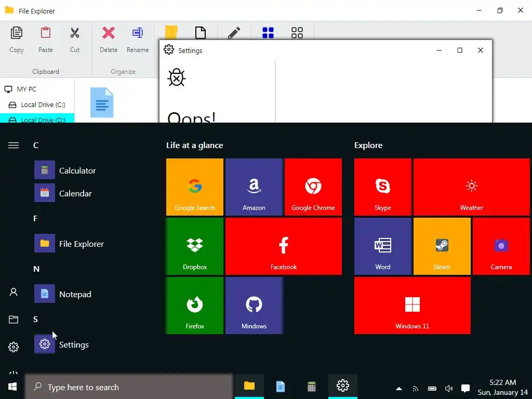Select the filled blue grid view icon
Viewport: 532px width, 399px height.
(x=268, y=33)
